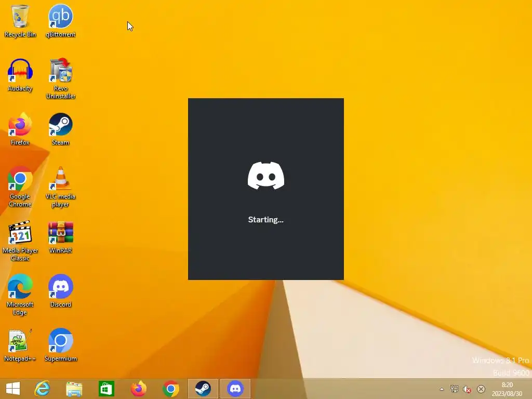Click the Discord desktop shortcut

(x=60, y=291)
